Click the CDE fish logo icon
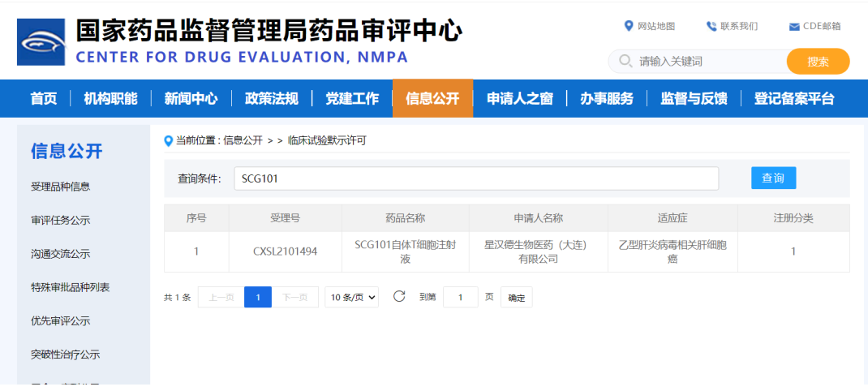 (x=41, y=42)
